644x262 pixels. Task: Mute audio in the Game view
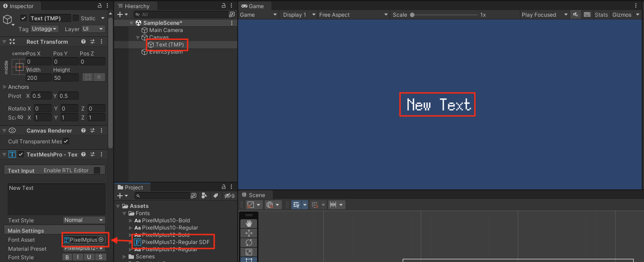click(x=575, y=14)
